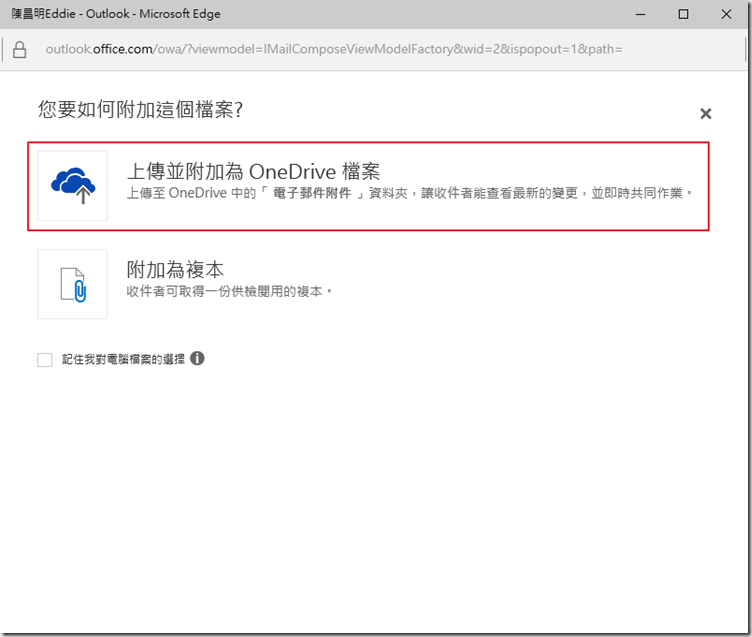Click the 收件者可取得一份供檢閱用的複本 description

coord(229,291)
